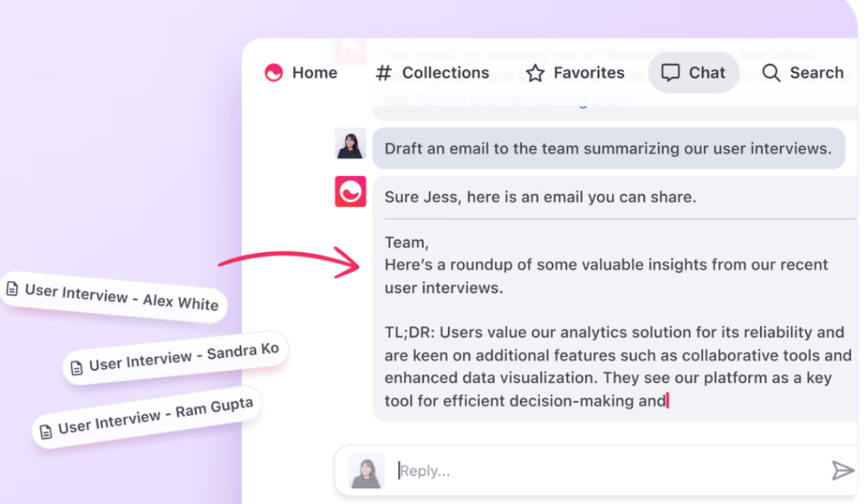Click the Search magnifier icon
The image size is (867, 504).
[771, 73]
